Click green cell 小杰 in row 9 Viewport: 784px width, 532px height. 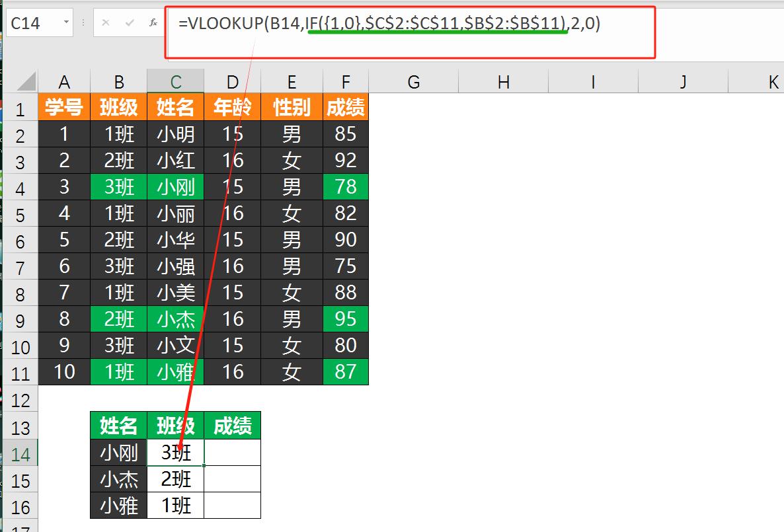(175, 319)
